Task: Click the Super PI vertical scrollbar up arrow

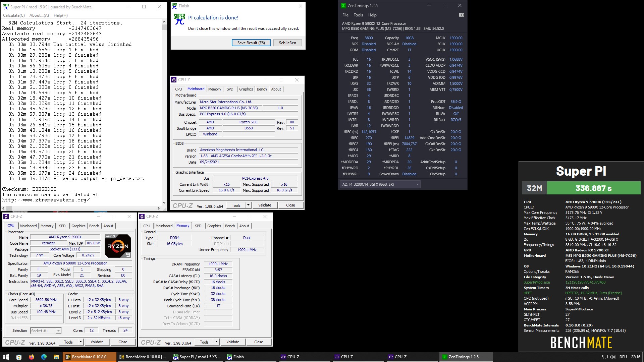Action: tap(164, 22)
